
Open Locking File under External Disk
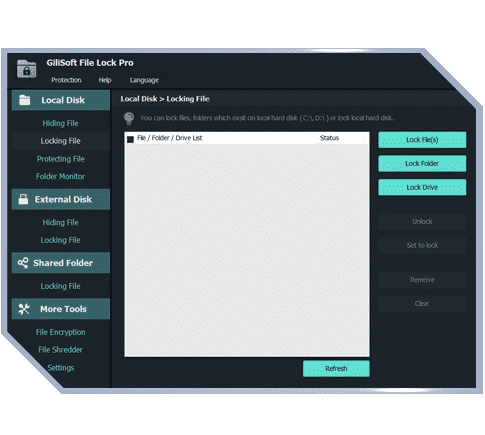pyautogui.click(x=60, y=240)
